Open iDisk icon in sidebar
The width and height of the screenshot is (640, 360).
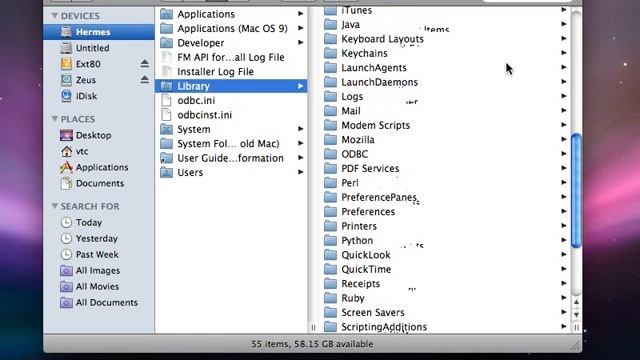tap(66, 96)
